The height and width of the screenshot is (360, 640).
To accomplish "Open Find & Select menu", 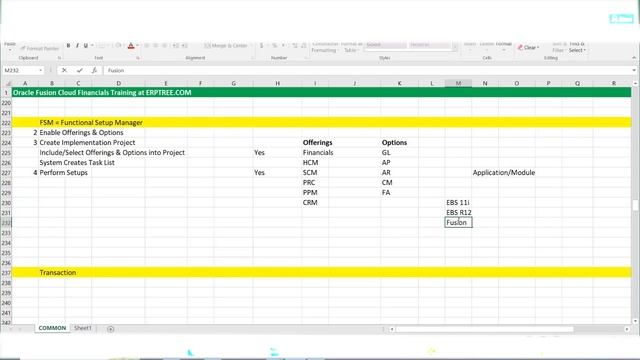I will pos(577,47).
